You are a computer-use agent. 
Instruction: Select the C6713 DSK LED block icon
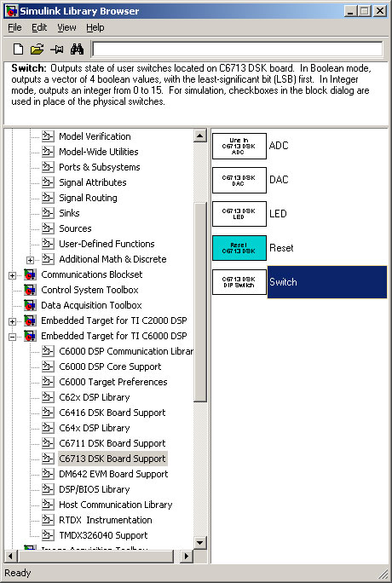tap(239, 214)
